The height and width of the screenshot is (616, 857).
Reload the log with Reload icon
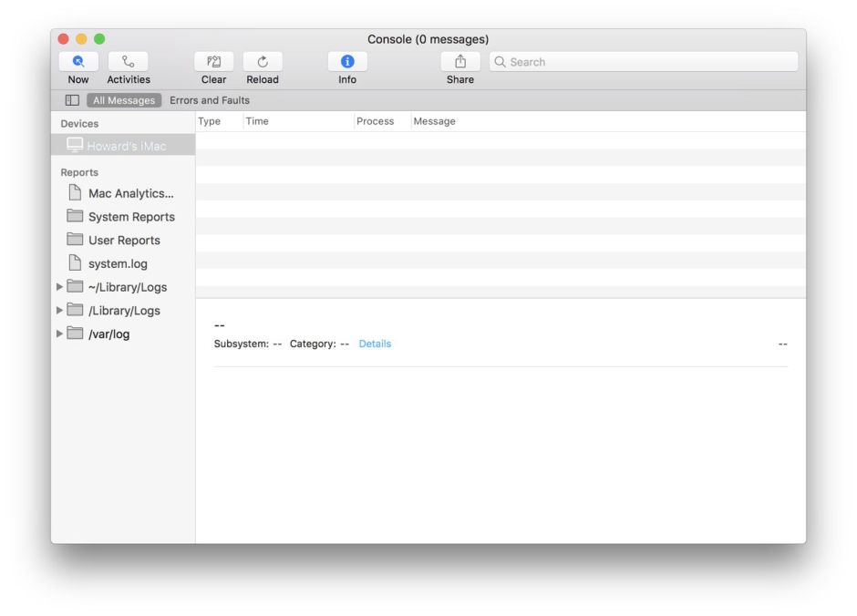tap(262, 62)
